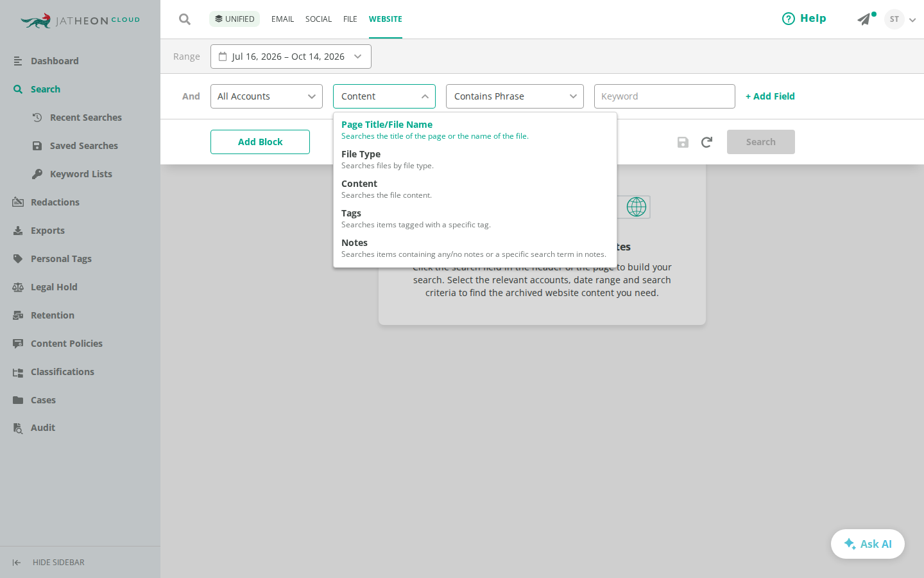The image size is (924, 578).
Task: Go to Redactions section
Action: (x=55, y=202)
